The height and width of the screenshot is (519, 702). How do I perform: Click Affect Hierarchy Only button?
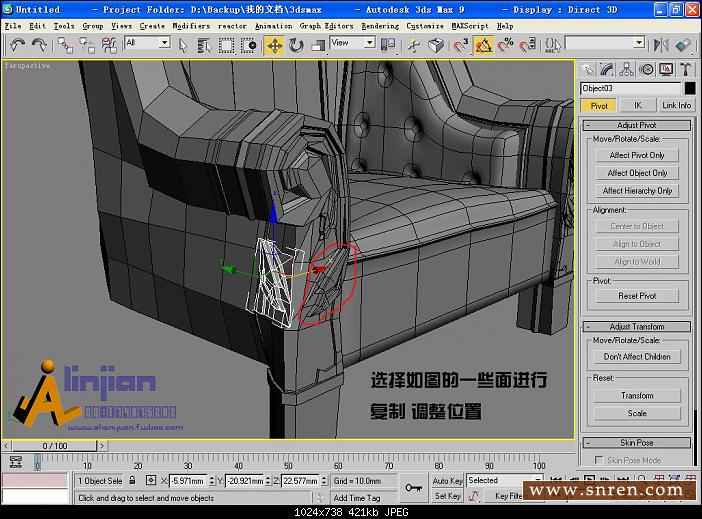[637, 191]
